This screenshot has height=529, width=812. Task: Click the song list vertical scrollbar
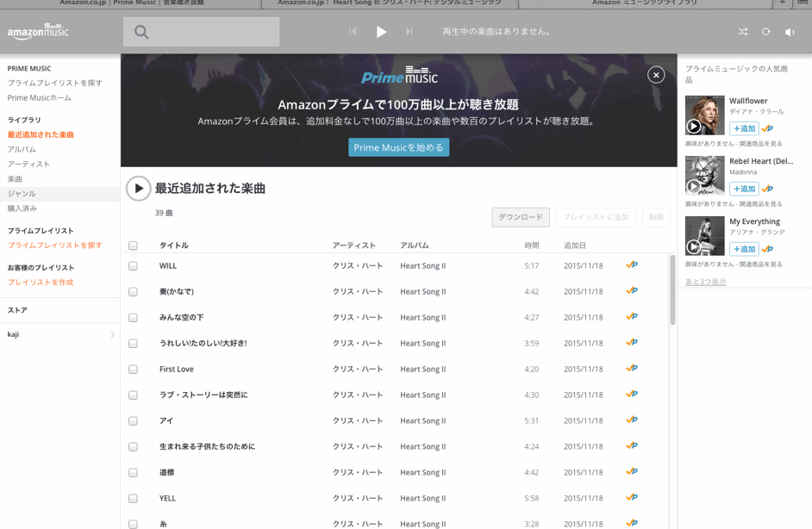tap(672, 289)
